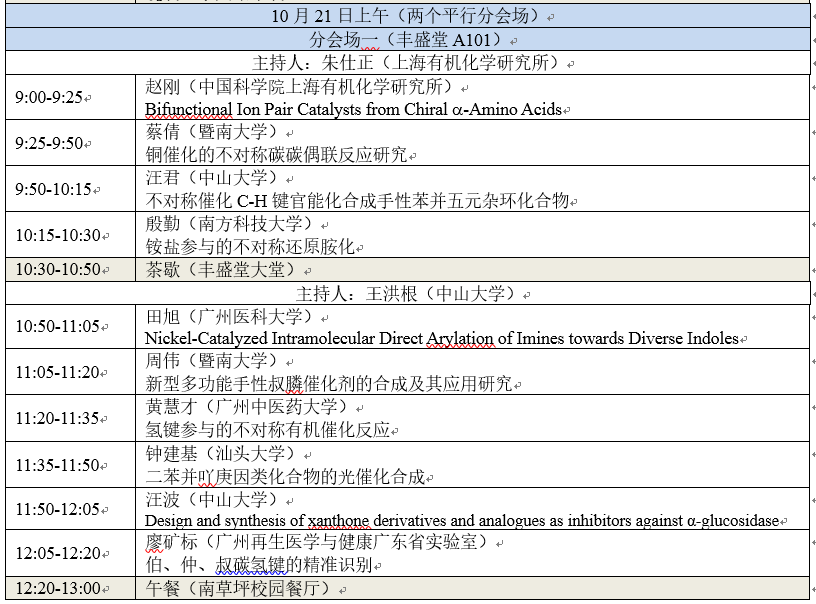Screen dimensions: 816x604
Task: Click speaker '周伟（暨南大学）'
Action: [214, 361]
